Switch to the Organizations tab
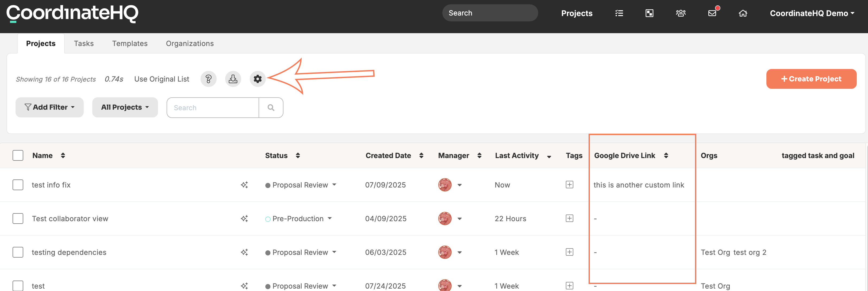Screen dimensions: 868x291 coord(190,44)
